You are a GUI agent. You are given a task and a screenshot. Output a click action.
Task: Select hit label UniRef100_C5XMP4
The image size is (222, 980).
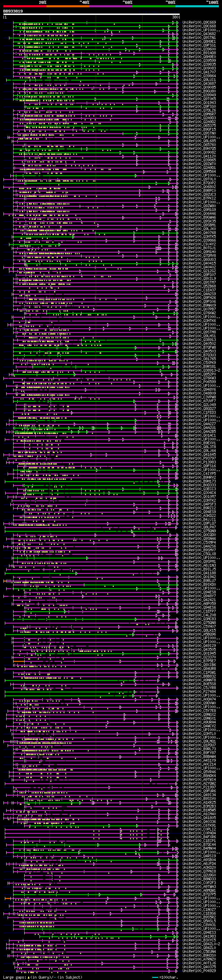(x=199, y=543)
